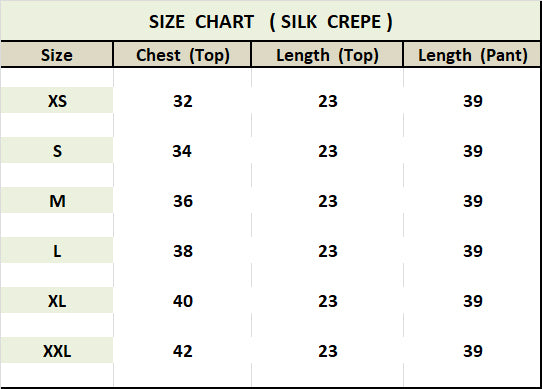Click the M size row label
Image resolution: width=542 pixels, height=389 pixels.
[x=57, y=201]
